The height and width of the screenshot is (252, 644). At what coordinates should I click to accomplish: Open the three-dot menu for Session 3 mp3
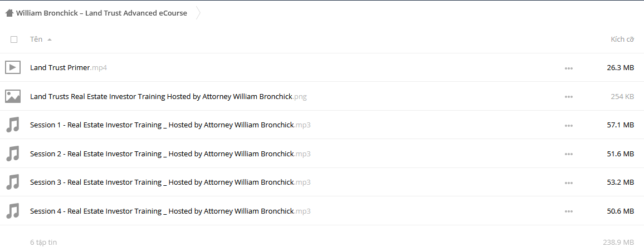point(568,182)
